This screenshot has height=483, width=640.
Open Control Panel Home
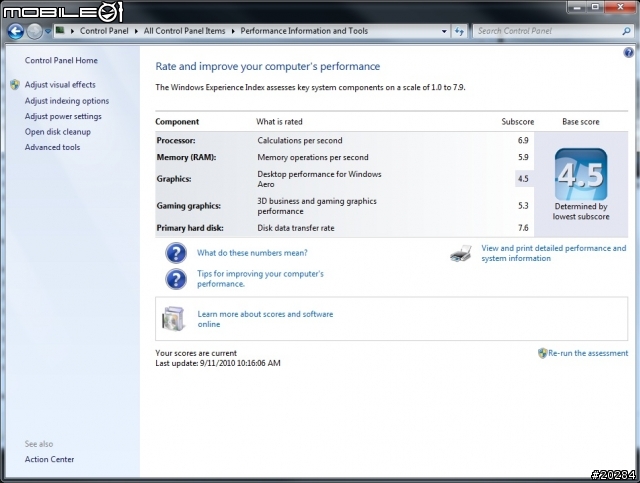pyautogui.click(x=61, y=60)
